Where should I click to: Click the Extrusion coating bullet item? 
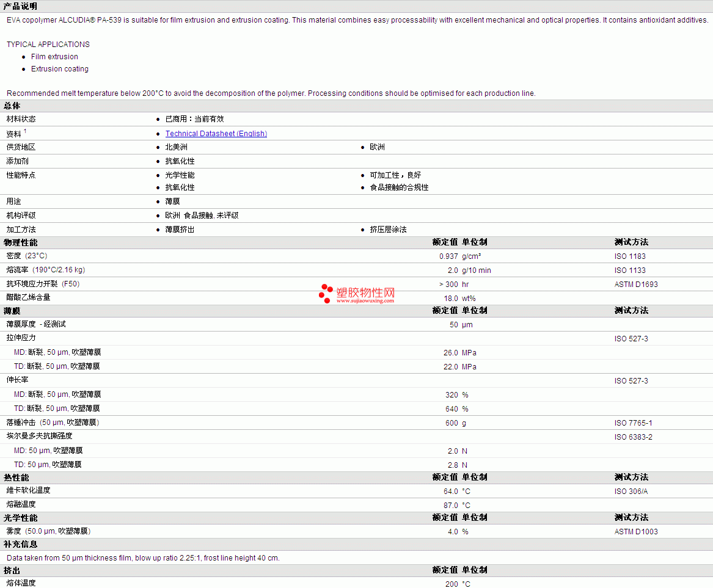click(x=59, y=69)
